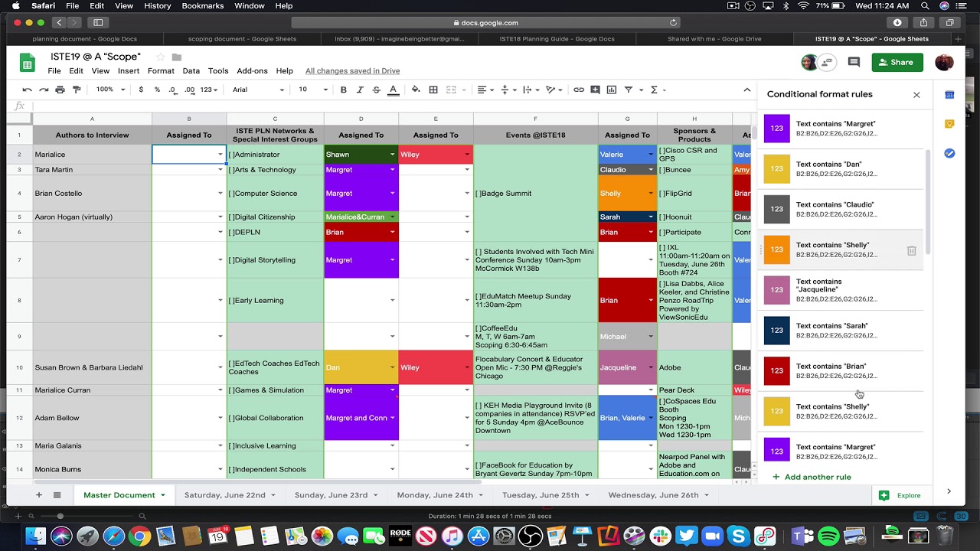Open the Calendar icon in the side panel
Screen dimensions: 980x551
tap(949, 95)
